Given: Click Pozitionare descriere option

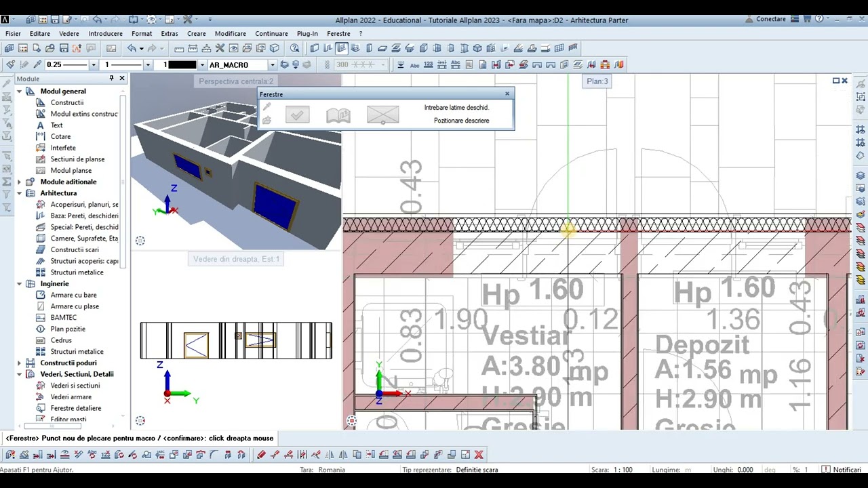Looking at the screenshot, I should point(461,121).
